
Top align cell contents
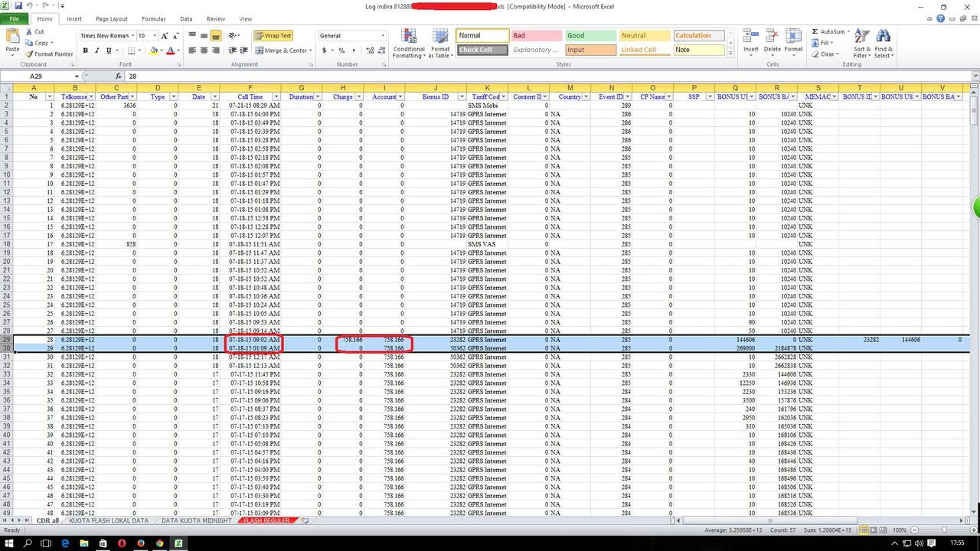(192, 36)
